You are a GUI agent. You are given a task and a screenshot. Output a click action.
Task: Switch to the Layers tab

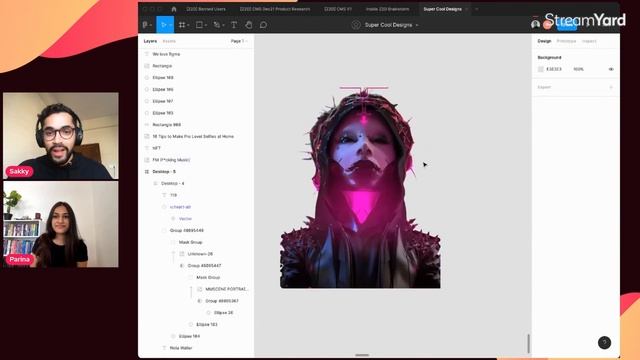pos(150,41)
